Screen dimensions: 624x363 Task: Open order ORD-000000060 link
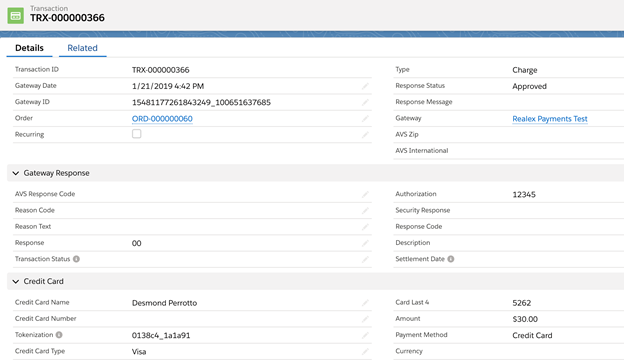click(x=162, y=119)
